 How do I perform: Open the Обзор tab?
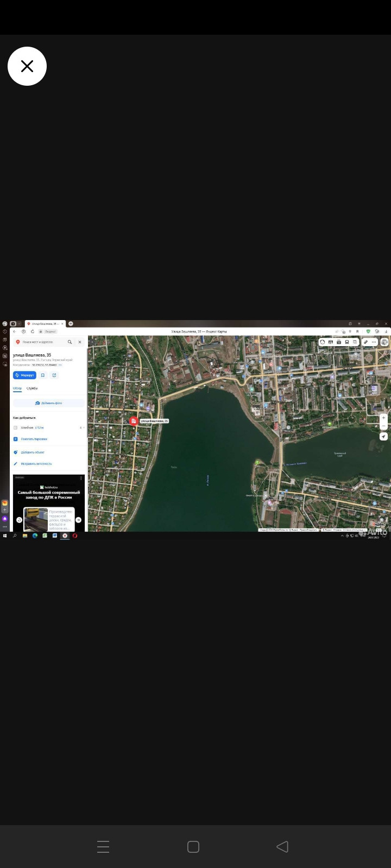click(17, 388)
